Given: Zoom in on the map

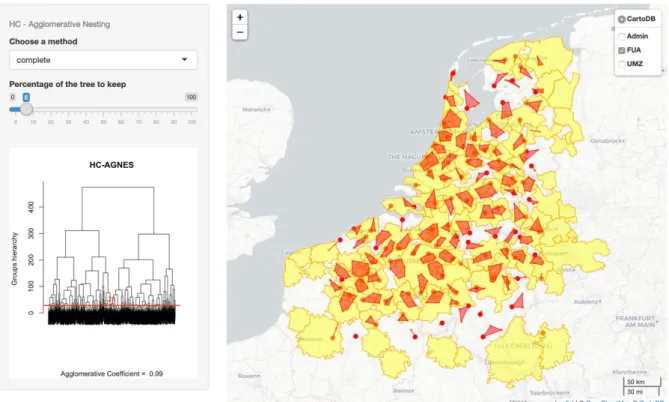Looking at the screenshot, I should click(240, 17).
